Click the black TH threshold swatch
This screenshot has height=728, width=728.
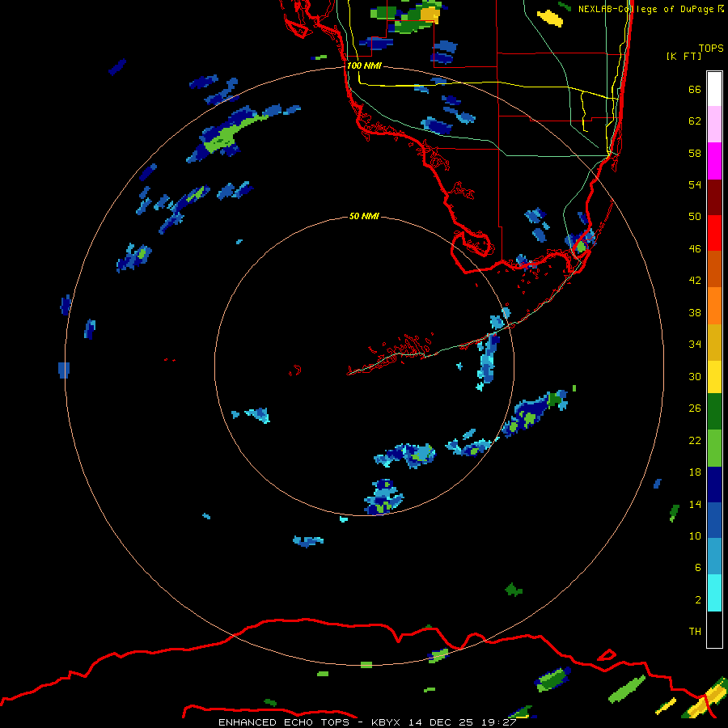point(714,629)
